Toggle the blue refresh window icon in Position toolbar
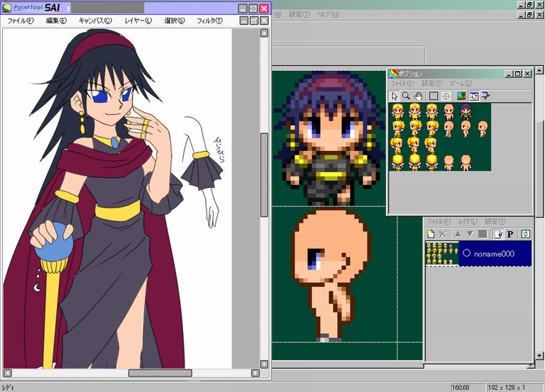Viewport: 545px width, 392px height. [x=474, y=96]
